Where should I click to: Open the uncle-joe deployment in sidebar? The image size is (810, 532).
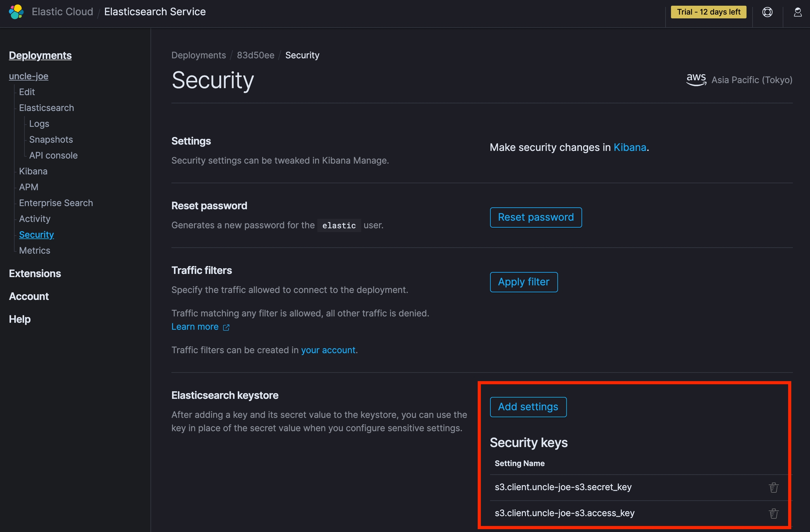tap(28, 76)
